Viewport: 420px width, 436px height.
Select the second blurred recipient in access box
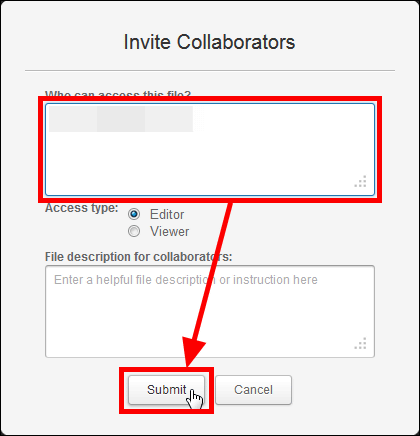tap(121, 119)
